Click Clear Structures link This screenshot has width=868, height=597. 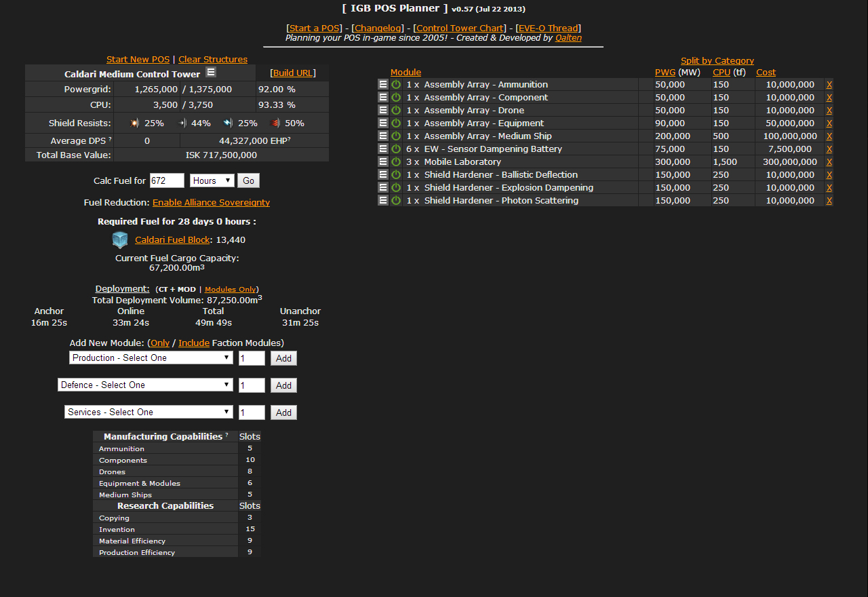tap(213, 60)
